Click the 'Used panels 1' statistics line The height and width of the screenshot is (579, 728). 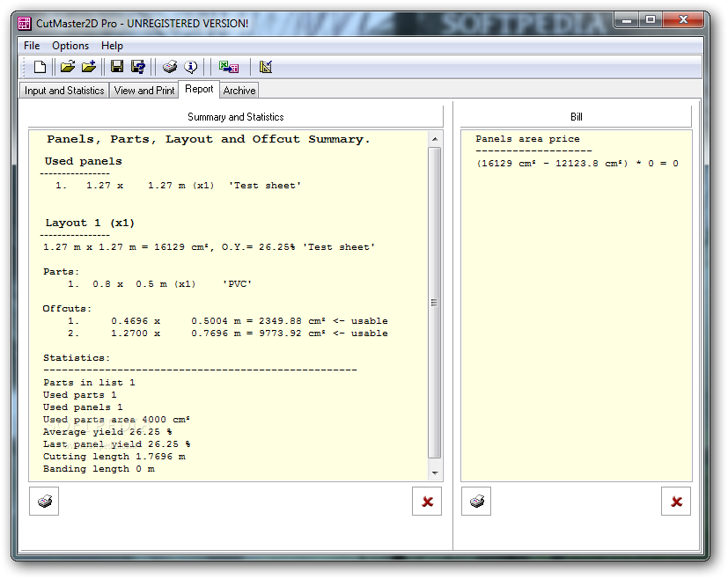[x=83, y=407]
